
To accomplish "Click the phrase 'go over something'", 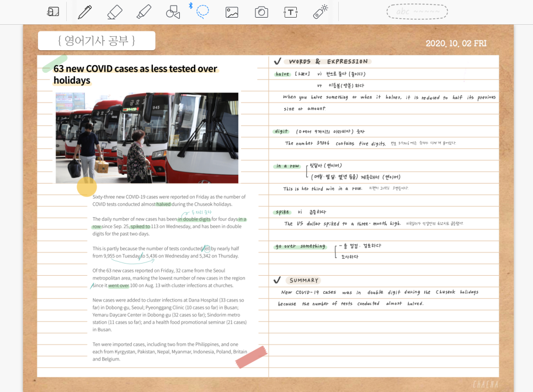I will point(300,246).
